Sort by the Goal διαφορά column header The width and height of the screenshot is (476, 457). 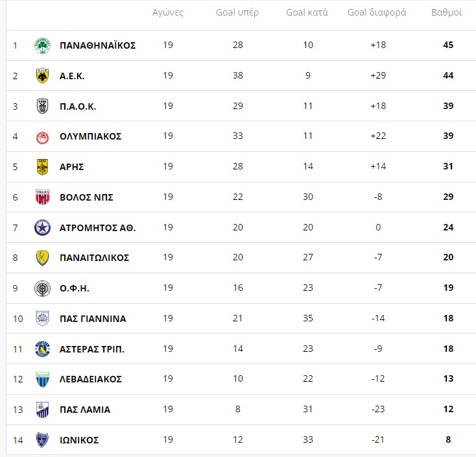(x=377, y=12)
